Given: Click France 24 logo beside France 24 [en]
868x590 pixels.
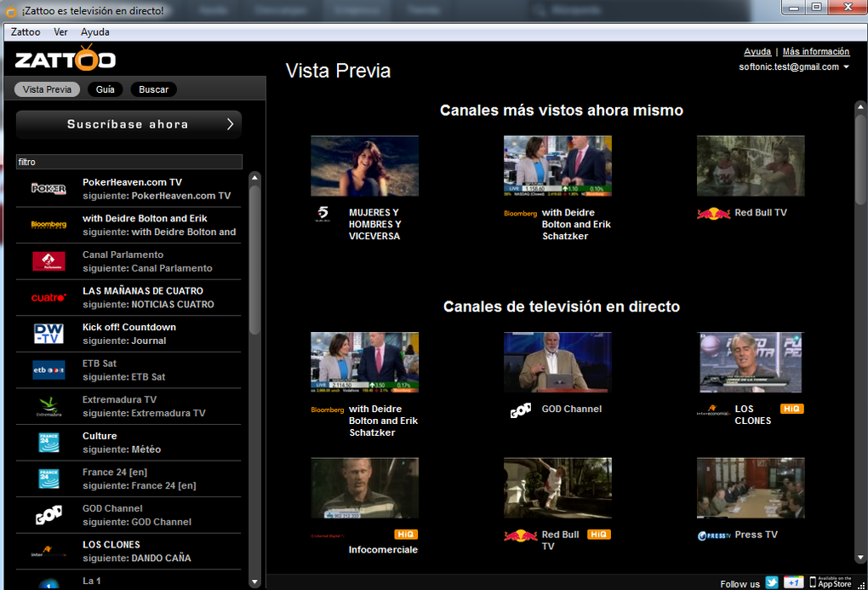Looking at the screenshot, I should tap(49, 478).
